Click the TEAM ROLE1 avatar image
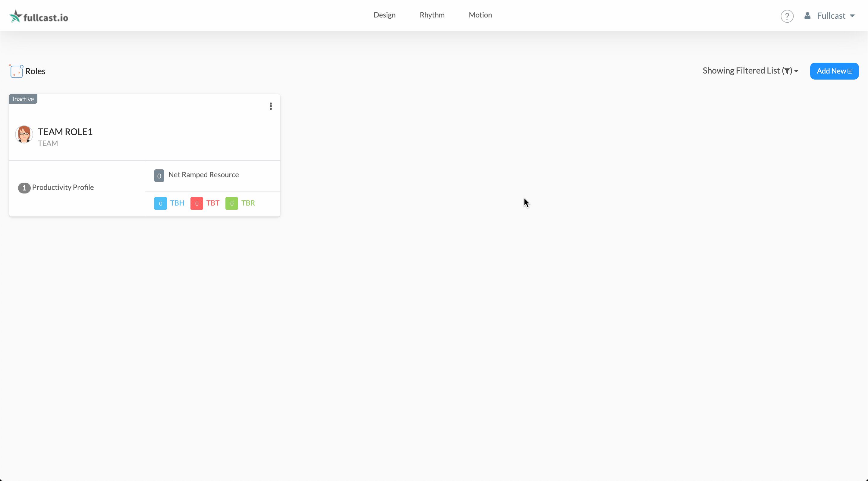 (x=24, y=134)
